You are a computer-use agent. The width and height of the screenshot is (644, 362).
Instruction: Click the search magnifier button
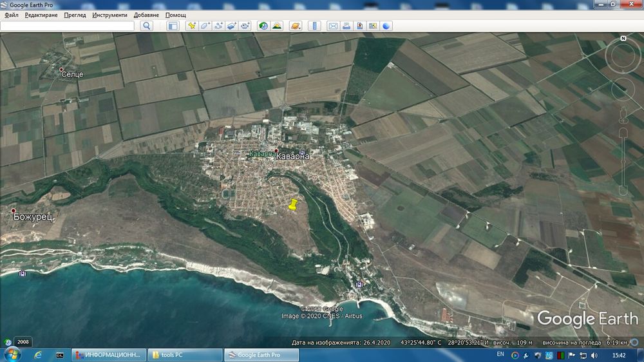click(x=147, y=26)
